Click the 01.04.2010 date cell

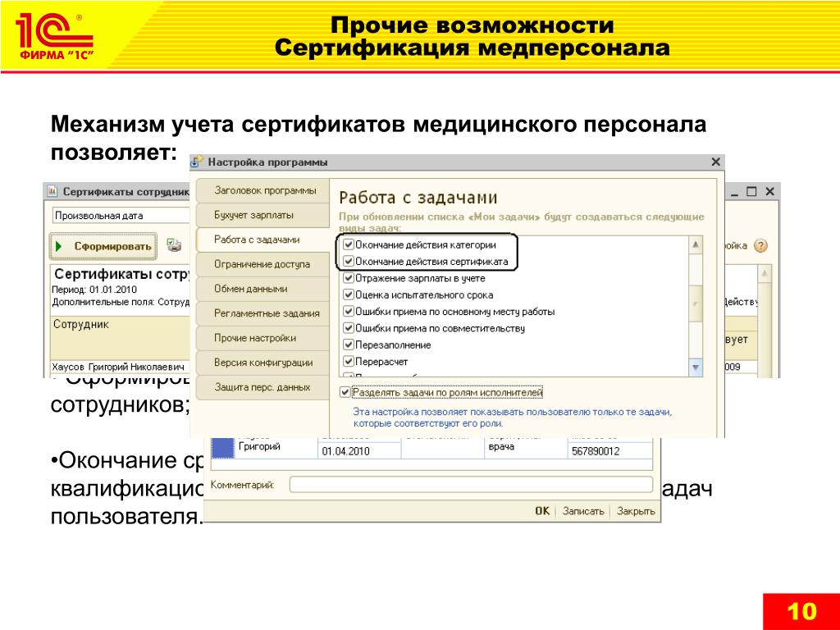[359, 451]
